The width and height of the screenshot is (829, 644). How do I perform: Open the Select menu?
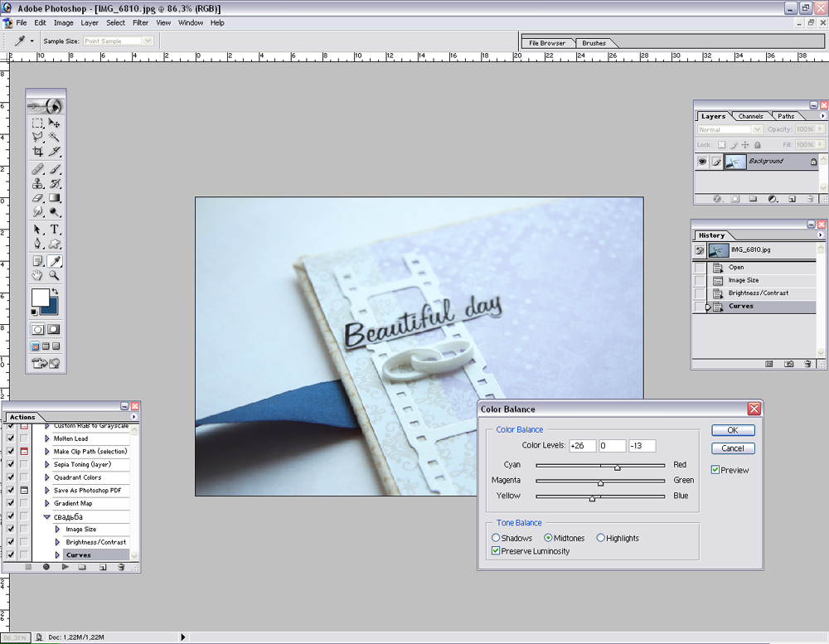pos(115,22)
